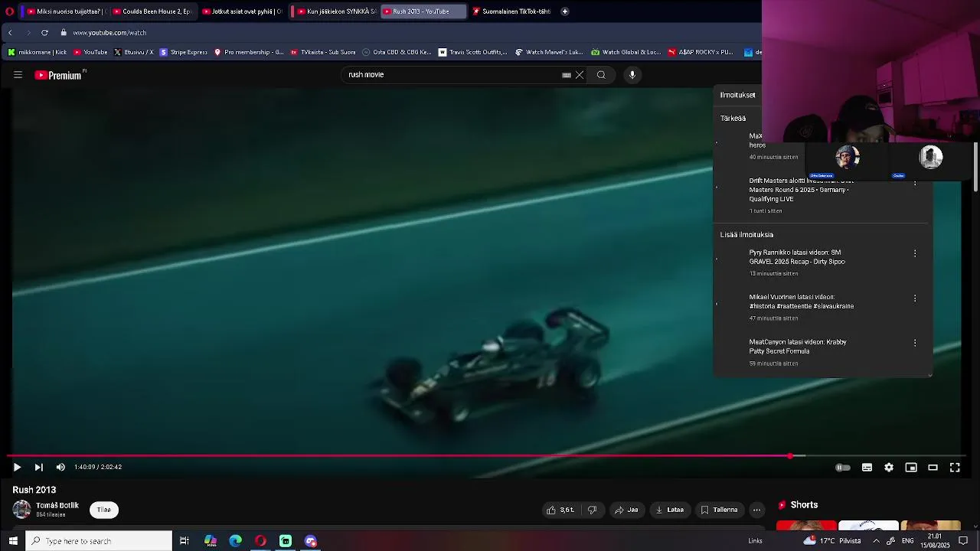Enter fullscreen mode
The image size is (980, 551).
coord(955,468)
